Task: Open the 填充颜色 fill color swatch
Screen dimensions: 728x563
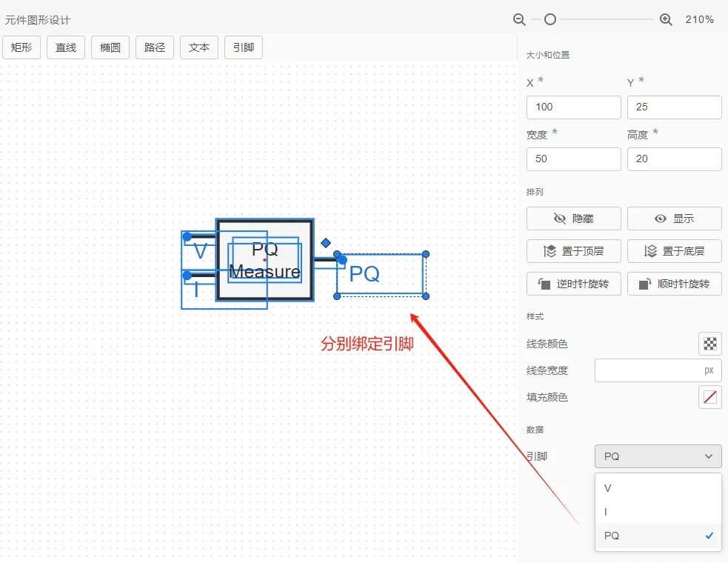Action: [709, 396]
